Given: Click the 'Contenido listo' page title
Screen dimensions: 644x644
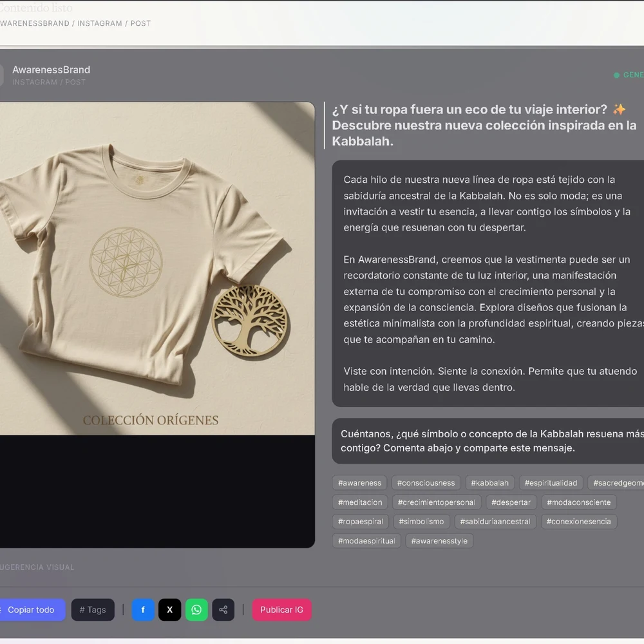Looking at the screenshot, I should (x=36, y=7).
